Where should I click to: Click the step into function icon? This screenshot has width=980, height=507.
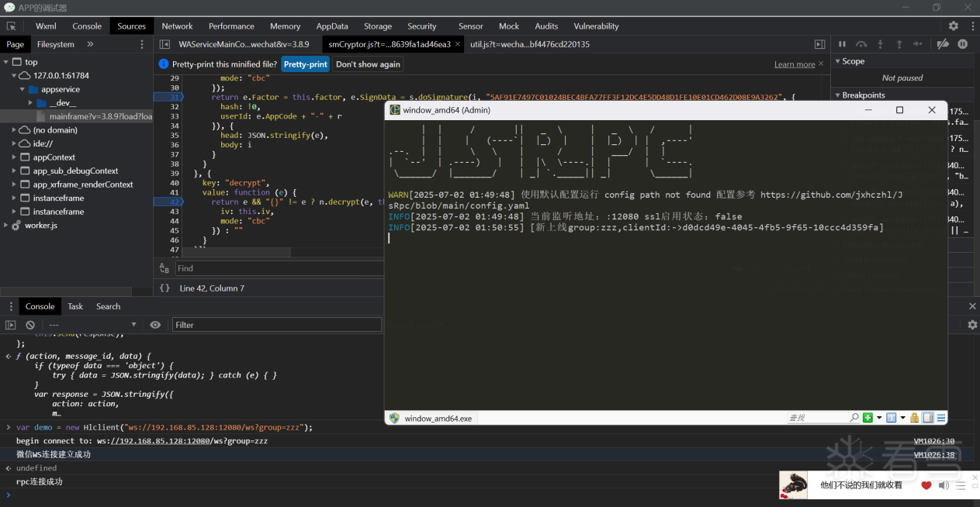tap(880, 45)
